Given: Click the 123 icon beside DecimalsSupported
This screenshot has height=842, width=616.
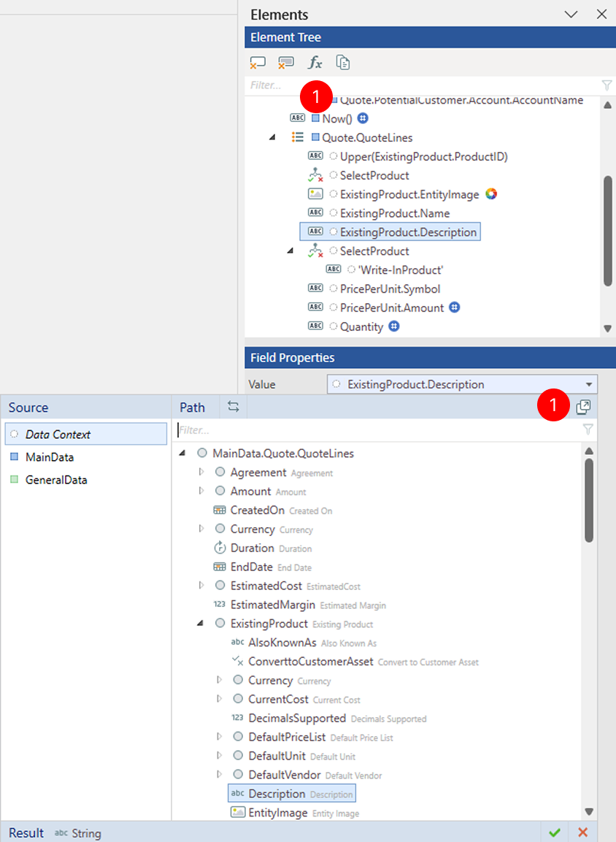Looking at the screenshot, I should coord(237,717).
